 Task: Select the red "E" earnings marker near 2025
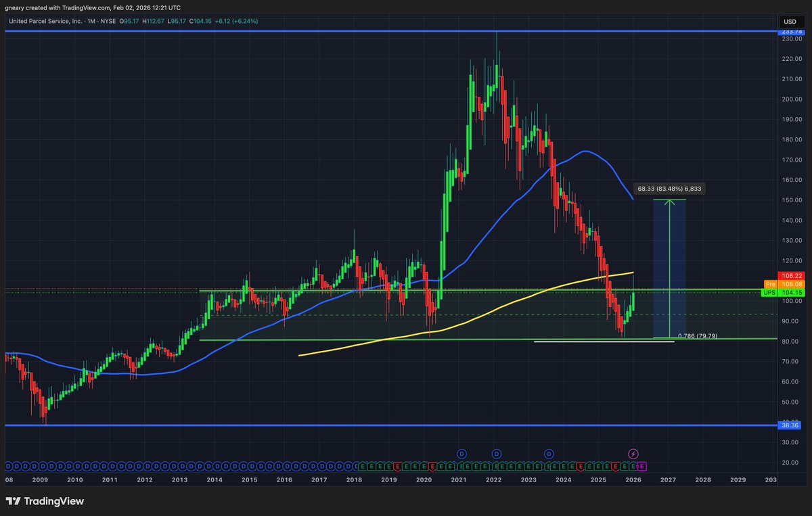[614, 467]
